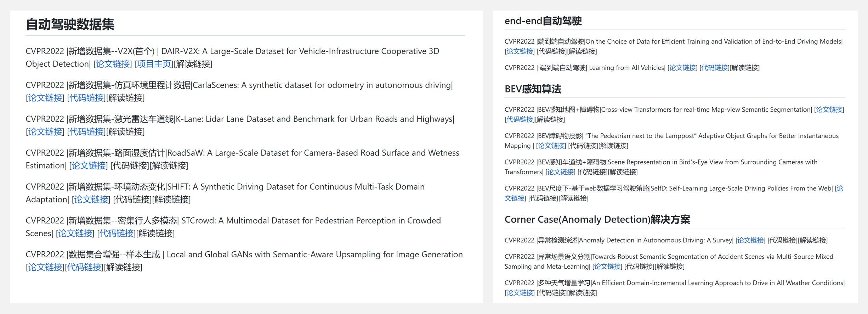Viewport: 868px width, 314px height.
Task: Click 解读链接 text of DAIR-V2X entry
Action: point(193,64)
